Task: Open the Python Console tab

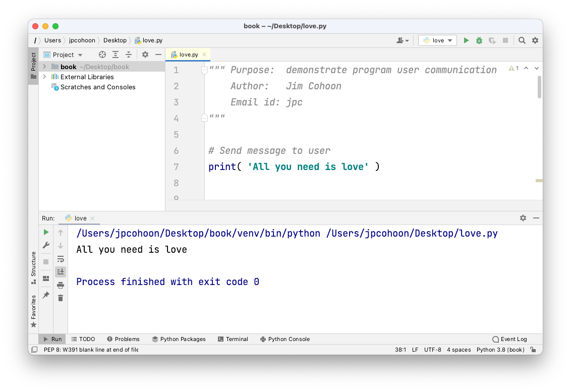Action: (x=285, y=339)
